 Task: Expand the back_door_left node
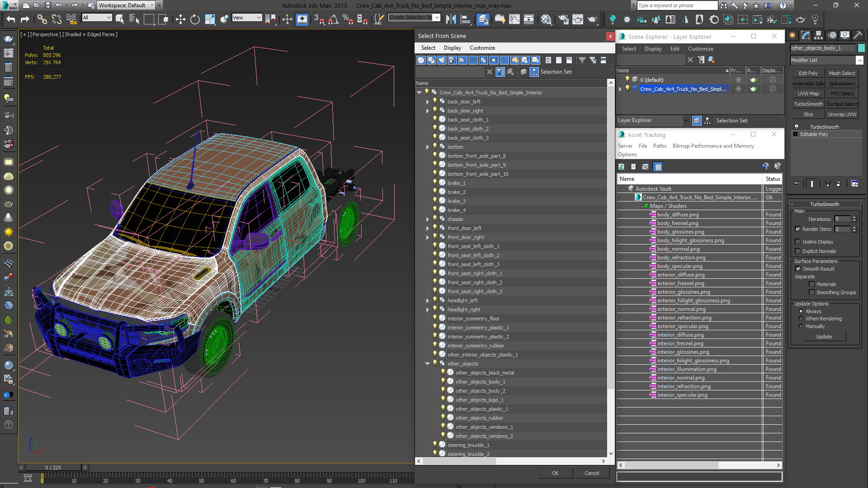click(x=428, y=102)
